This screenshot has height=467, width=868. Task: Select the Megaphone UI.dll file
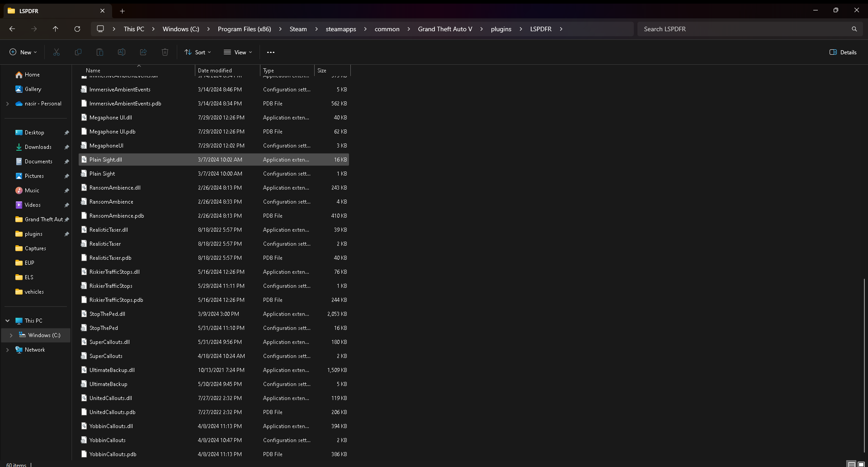coord(214,118)
